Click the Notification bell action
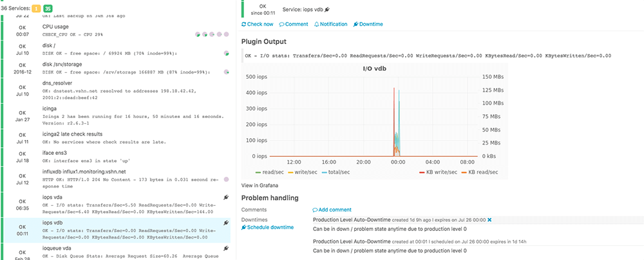 [331, 24]
